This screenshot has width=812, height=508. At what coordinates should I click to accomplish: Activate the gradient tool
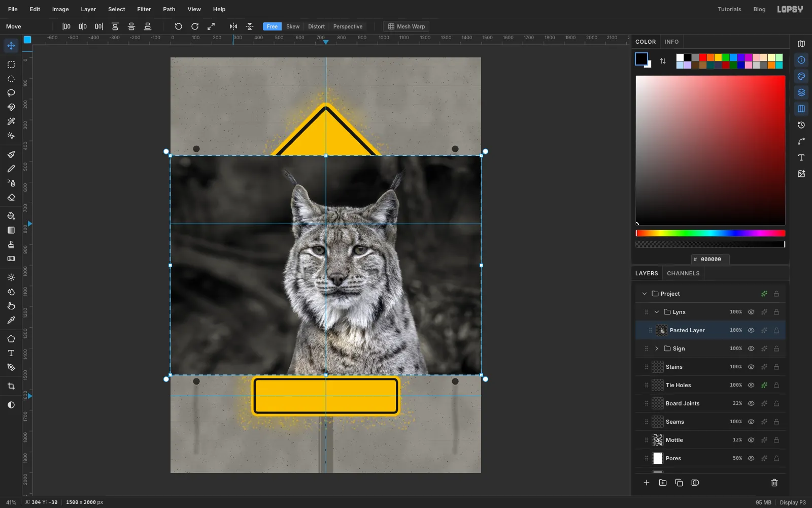click(x=11, y=230)
